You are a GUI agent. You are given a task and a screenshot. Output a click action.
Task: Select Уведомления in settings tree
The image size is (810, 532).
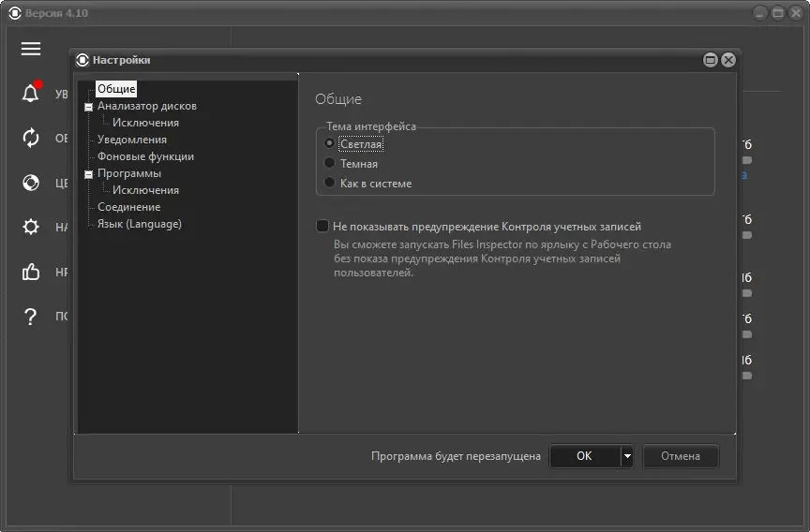[x=132, y=140]
